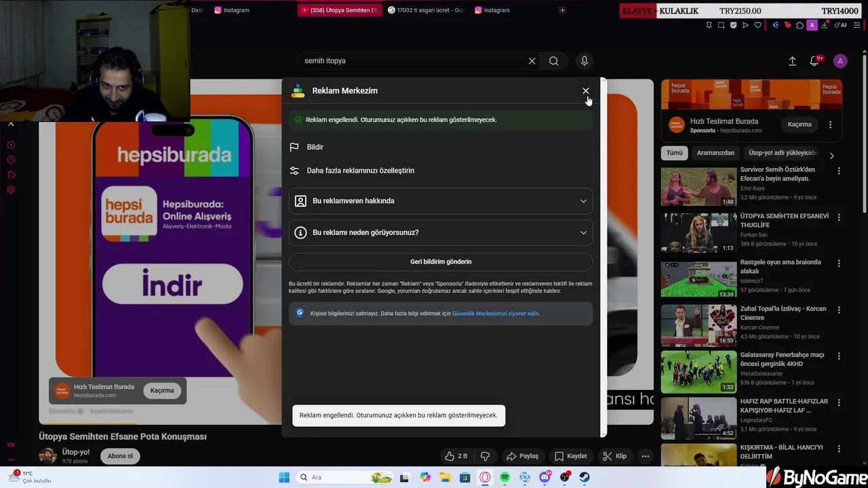Open more options for Zuhal Topal video

[839, 310]
